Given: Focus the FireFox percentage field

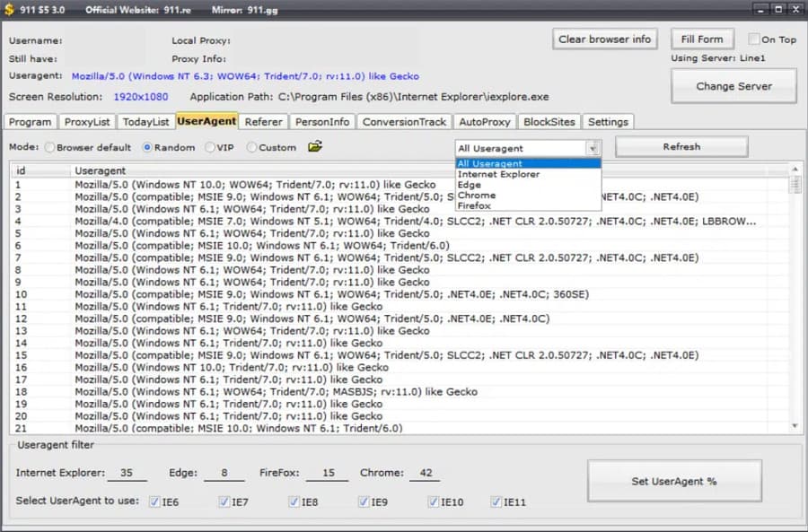Looking at the screenshot, I should point(328,473).
